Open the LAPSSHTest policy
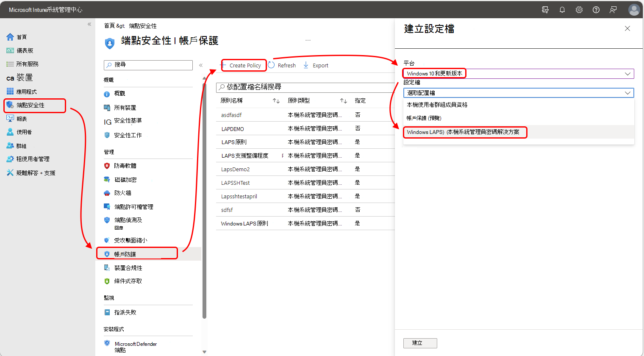The width and height of the screenshot is (644, 356). (236, 183)
